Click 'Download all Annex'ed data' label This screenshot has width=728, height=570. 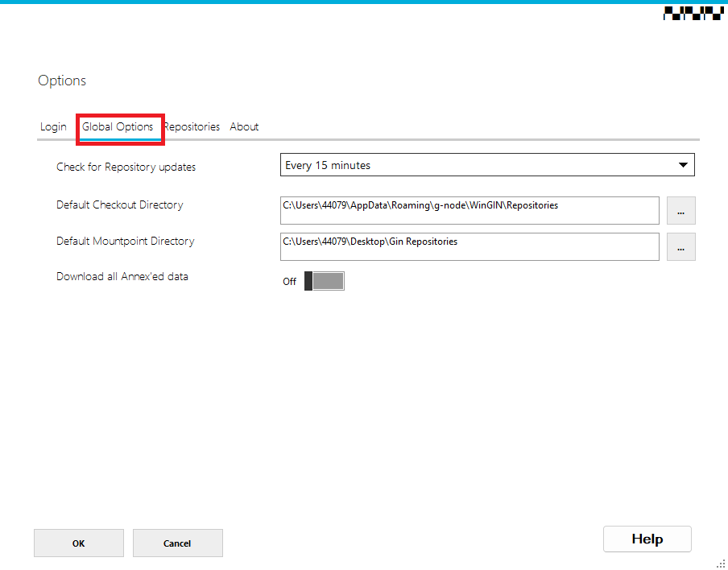coord(122,276)
